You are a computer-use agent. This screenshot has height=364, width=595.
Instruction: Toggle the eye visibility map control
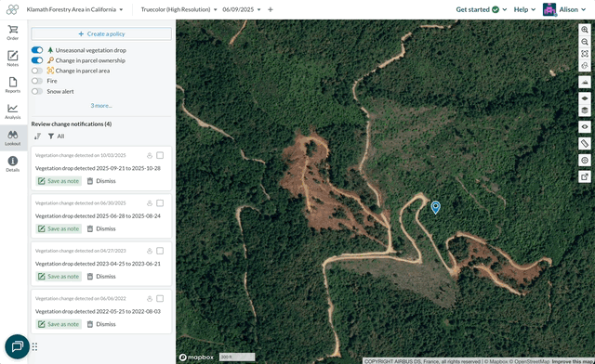coord(585,126)
